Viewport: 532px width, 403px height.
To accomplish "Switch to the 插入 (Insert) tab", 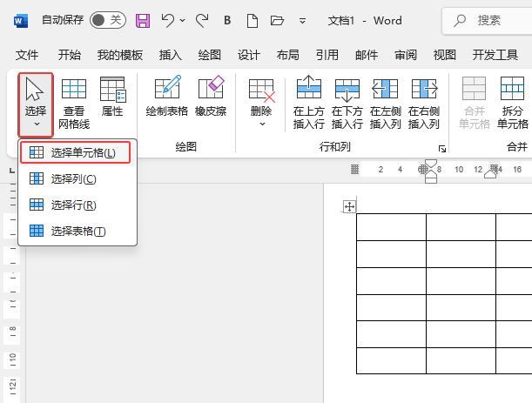I will [x=171, y=55].
